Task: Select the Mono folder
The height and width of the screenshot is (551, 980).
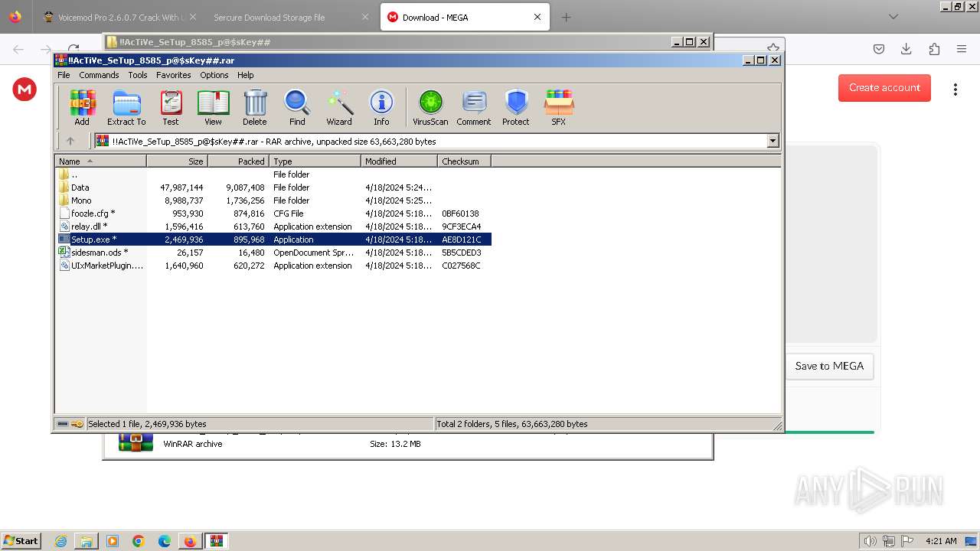Action: [x=273, y=201]
